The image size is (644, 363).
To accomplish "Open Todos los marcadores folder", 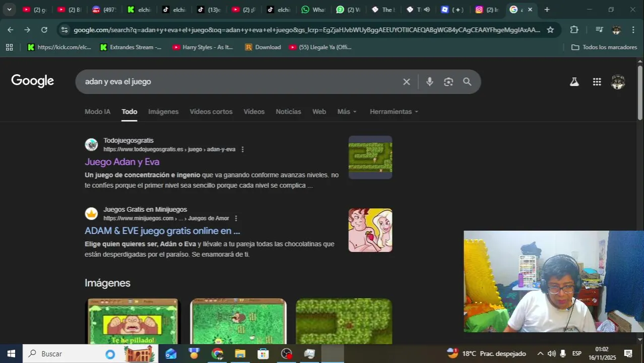I will click(x=604, y=47).
